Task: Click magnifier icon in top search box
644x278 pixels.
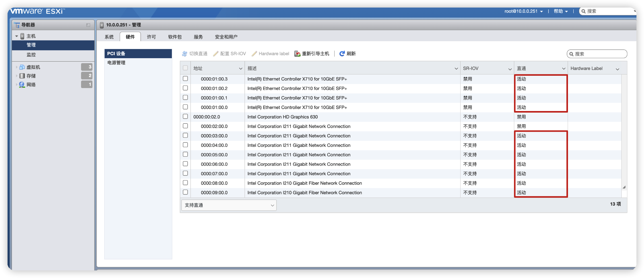Action: click(x=583, y=11)
